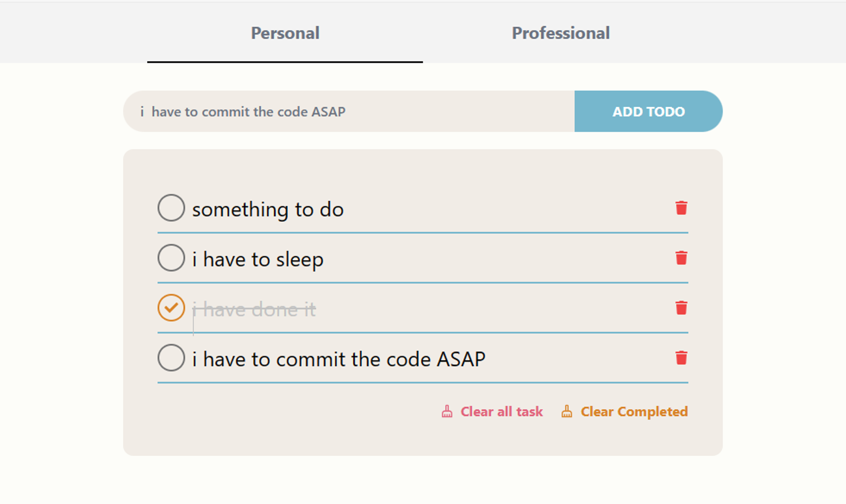Select the Personal tab
Screen dimensions: 846x504
[x=285, y=33]
